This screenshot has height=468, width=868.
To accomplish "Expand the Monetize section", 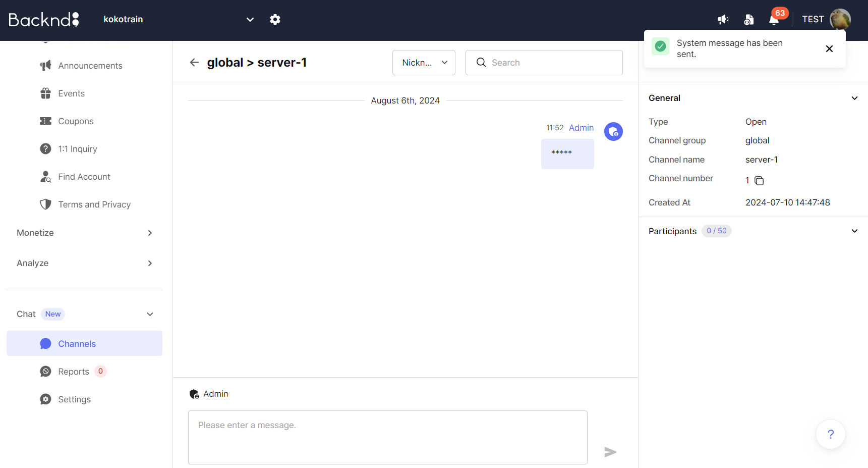I will (84, 233).
